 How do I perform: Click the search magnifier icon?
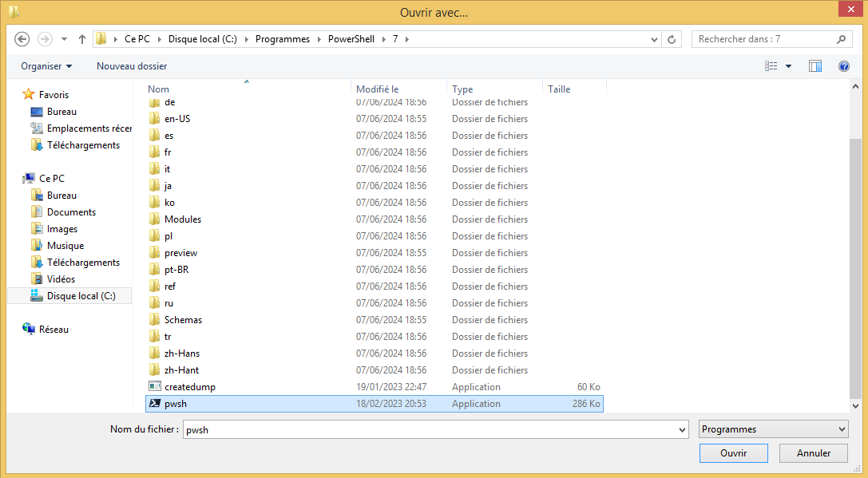coord(841,39)
